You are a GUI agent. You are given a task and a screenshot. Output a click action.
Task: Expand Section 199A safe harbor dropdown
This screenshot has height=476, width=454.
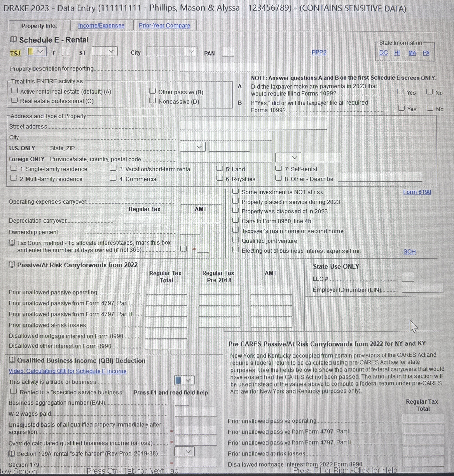tap(188, 451)
